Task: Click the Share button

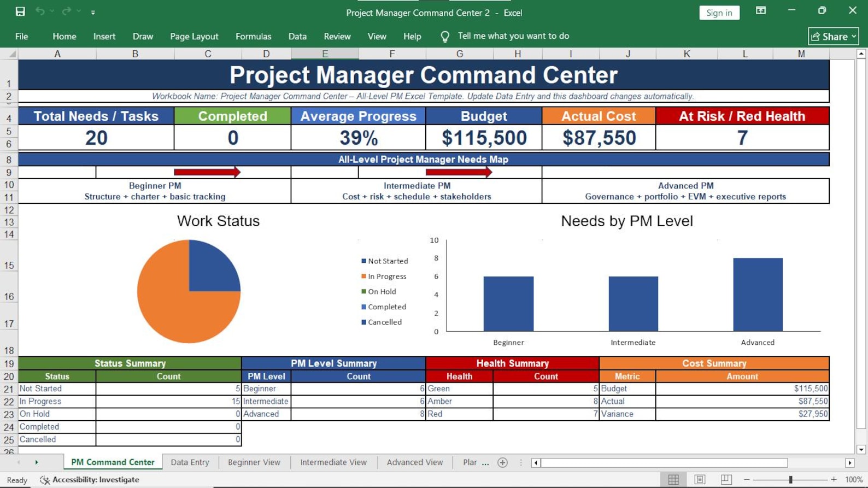Action: pos(834,36)
